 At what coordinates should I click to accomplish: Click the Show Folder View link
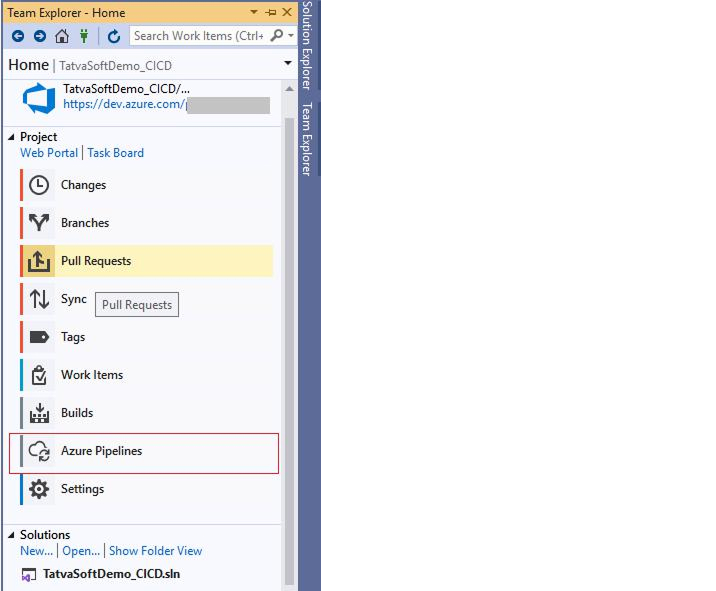pos(155,551)
